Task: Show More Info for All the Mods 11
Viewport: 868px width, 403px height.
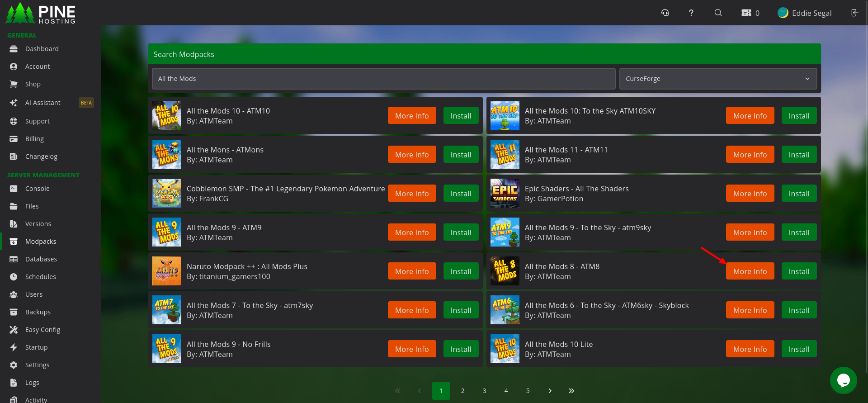Action: coord(750,155)
